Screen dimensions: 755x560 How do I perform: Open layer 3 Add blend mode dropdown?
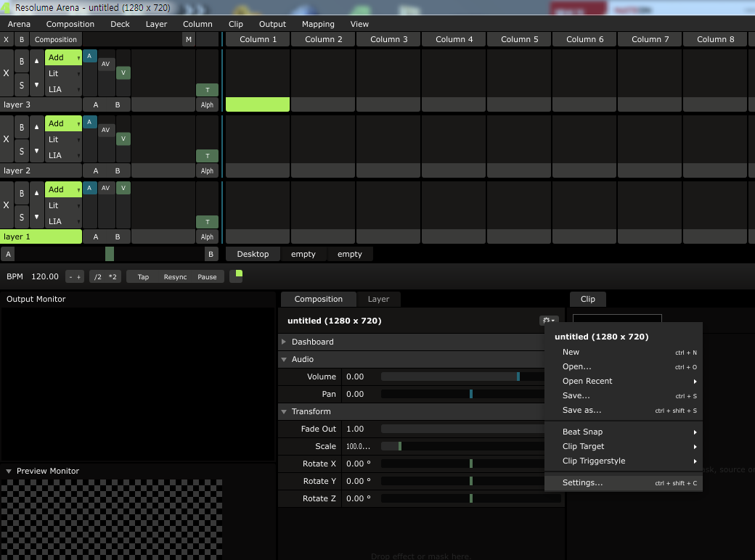(x=64, y=57)
